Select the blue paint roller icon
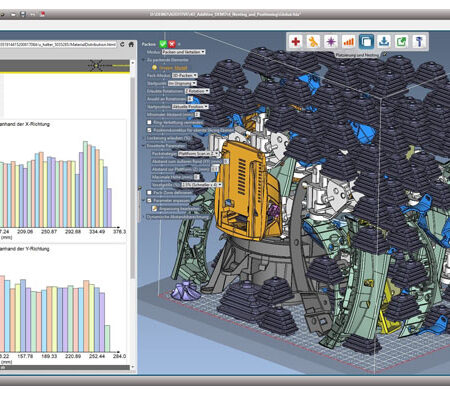The width and height of the screenshot is (450, 395). (419, 42)
